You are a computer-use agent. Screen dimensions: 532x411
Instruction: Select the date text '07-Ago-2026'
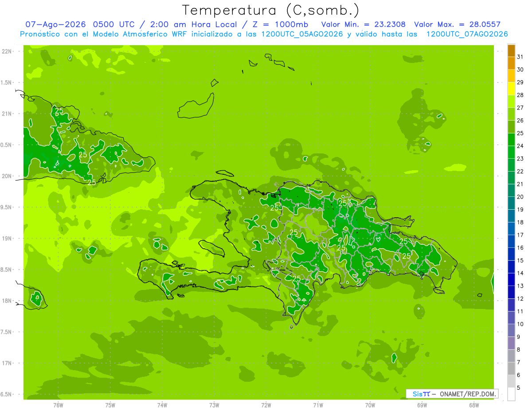point(55,24)
